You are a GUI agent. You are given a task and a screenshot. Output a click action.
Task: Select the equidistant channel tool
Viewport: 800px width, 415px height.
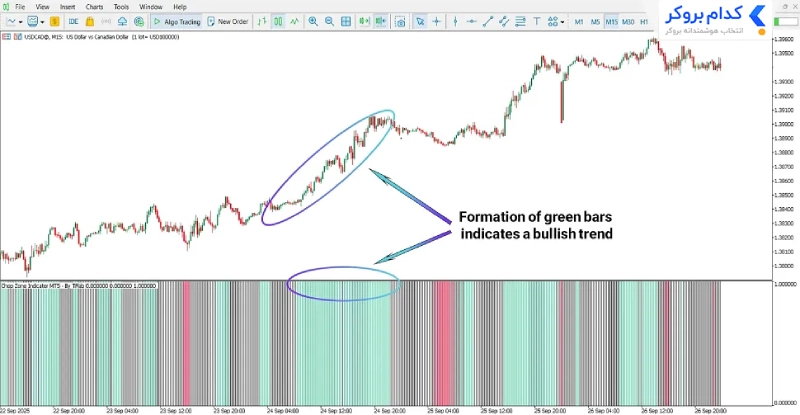pyautogui.click(x=504, y=21)
